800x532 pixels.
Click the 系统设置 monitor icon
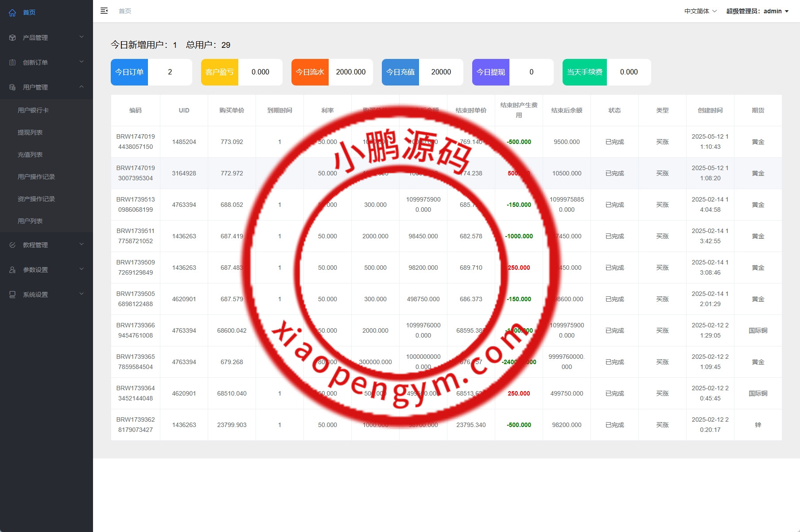tap(12, 295)
